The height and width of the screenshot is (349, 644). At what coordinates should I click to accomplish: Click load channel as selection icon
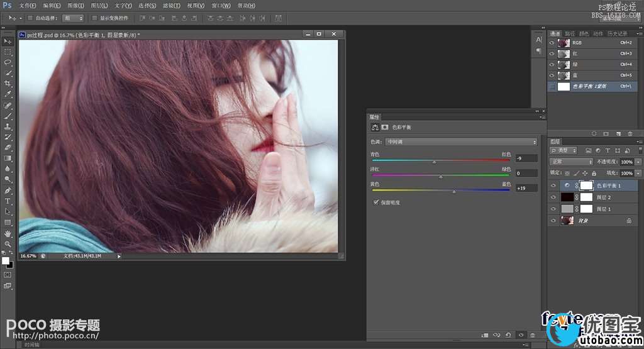[594, 134]
